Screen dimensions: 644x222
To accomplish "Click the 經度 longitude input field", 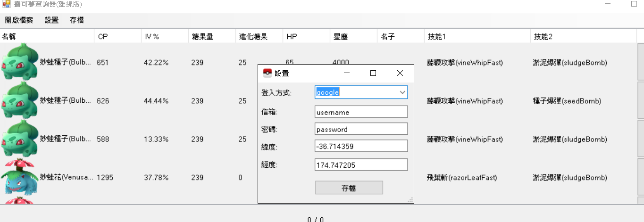I will point(361,164).
